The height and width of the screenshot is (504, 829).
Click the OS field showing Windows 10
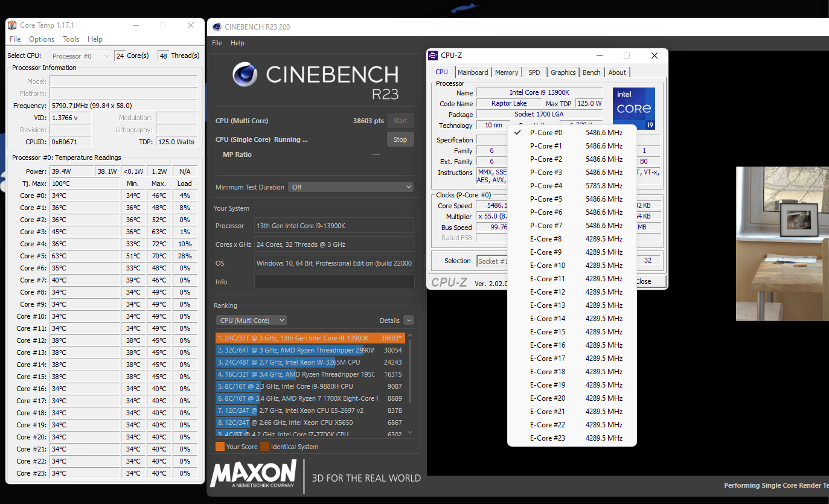pos(334,263)
